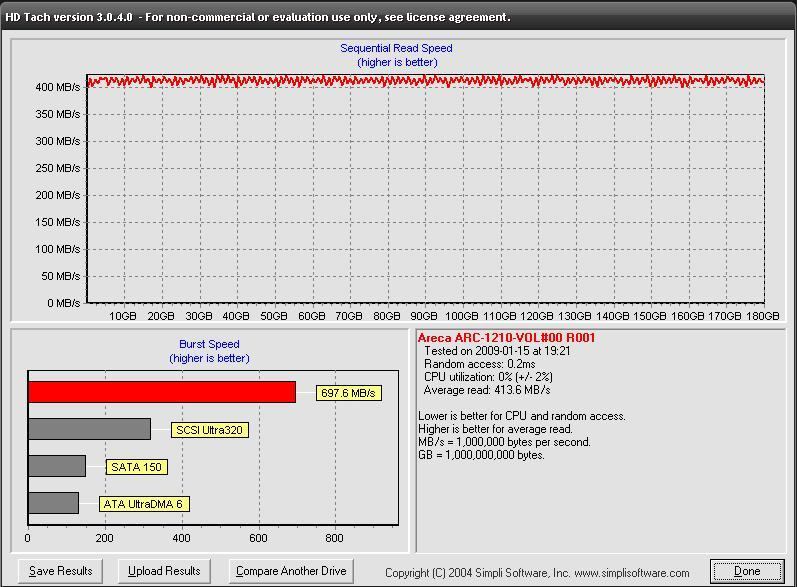Click the 'Random access: 0.2ms' line

(479, 364)
